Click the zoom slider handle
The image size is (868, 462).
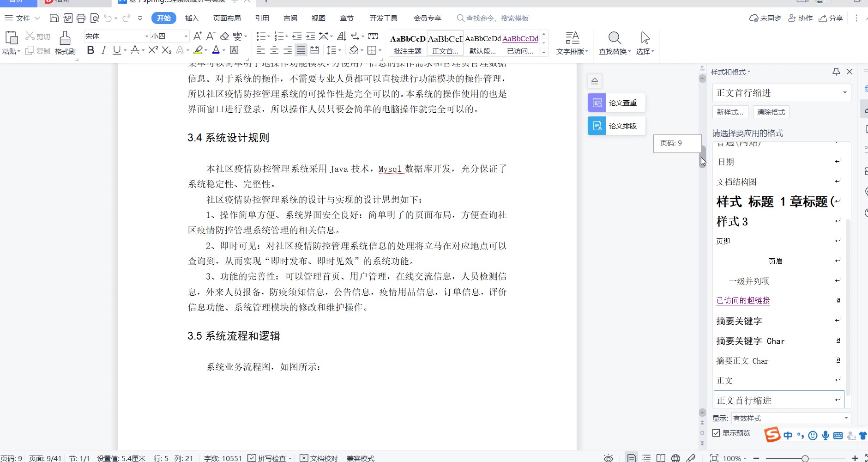tap(805, 458)
